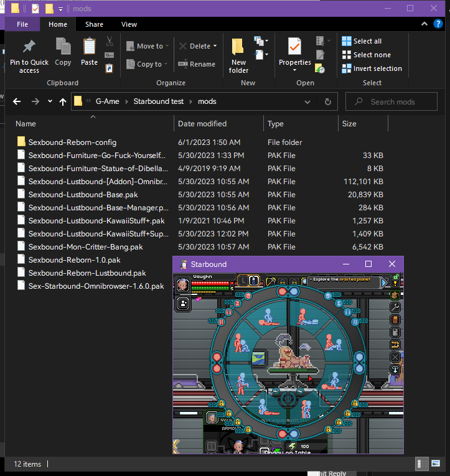
Task: Click Select all
Action: click(362, 41)
